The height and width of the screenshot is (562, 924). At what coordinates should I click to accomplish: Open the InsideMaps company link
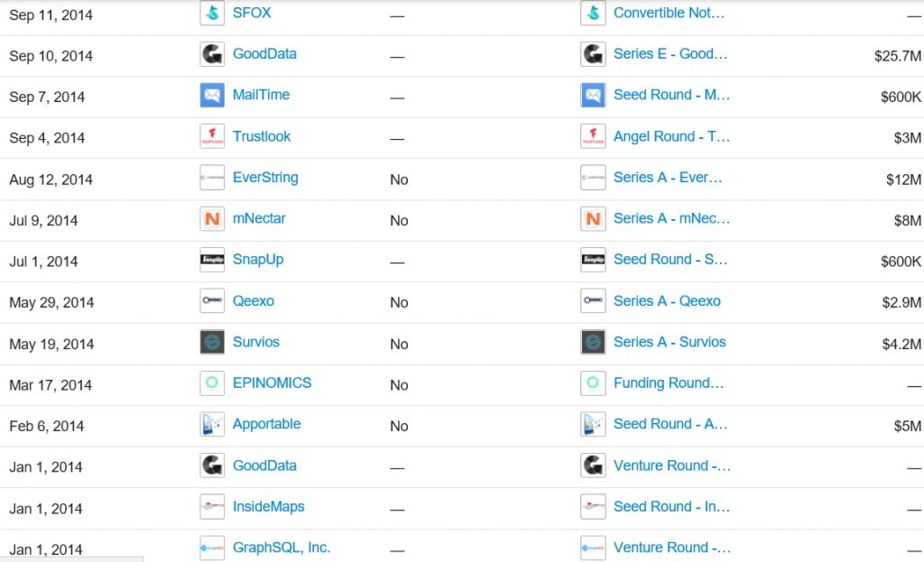tap(268, 507)
